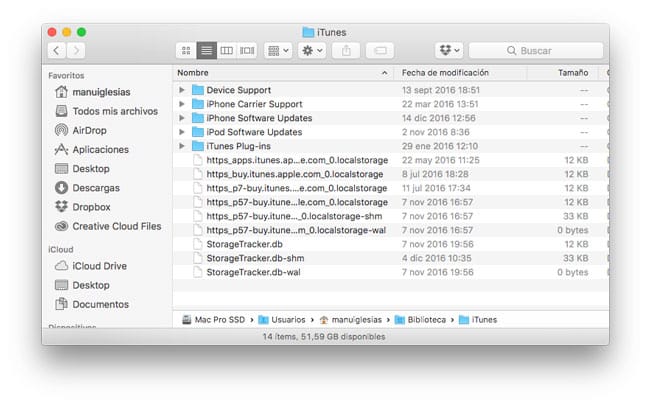Open the Action gear menu
Viewport: 650px width, 404px height.
tap(312, 51)
